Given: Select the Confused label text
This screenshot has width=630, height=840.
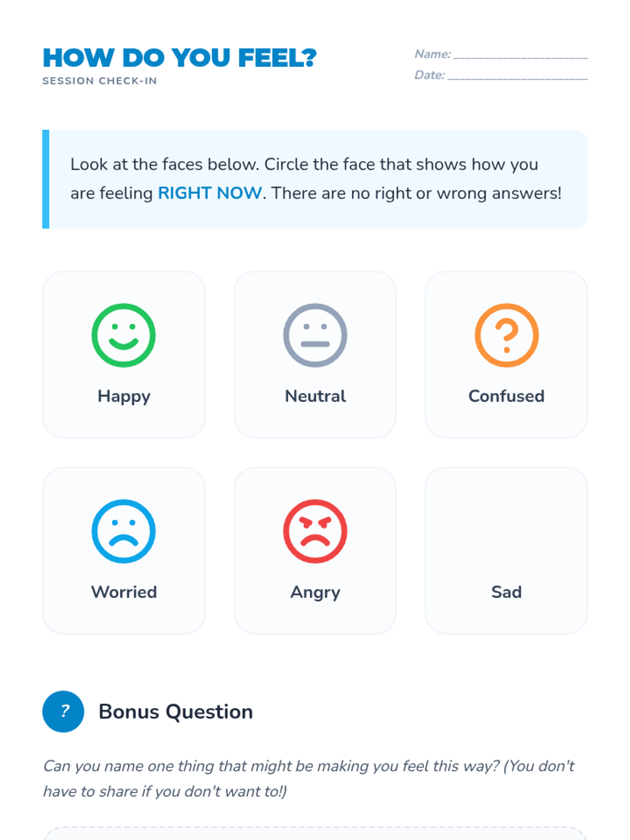Looking at the screenshot, I should (x=506, y=396).
